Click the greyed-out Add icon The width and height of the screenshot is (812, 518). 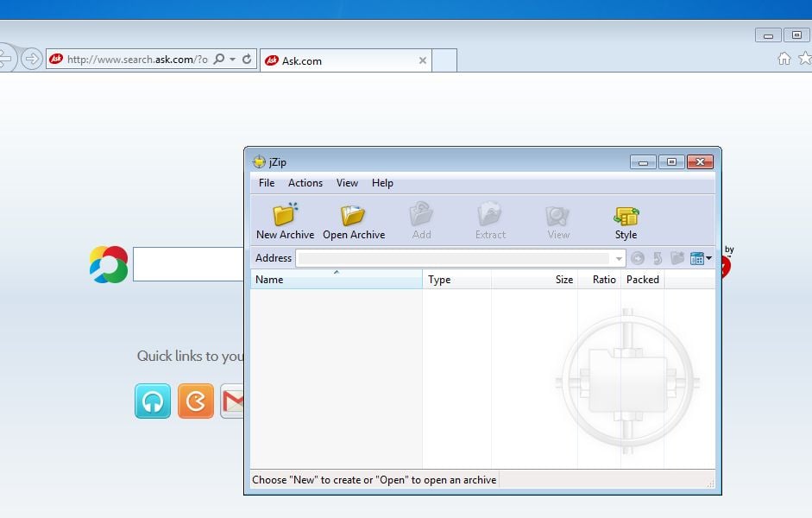click(422, 221)
